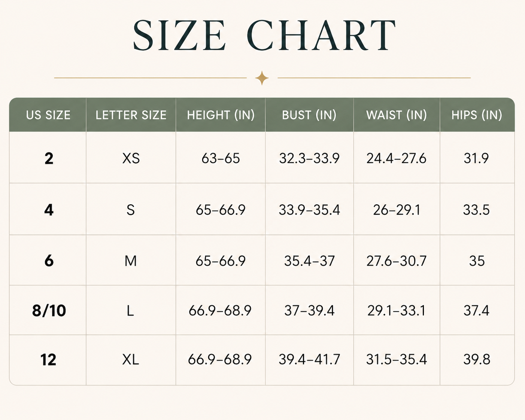The height and width of the screenshot is (420, 525).
Task: Select US size 2 row label
Action: pos(49,158)
